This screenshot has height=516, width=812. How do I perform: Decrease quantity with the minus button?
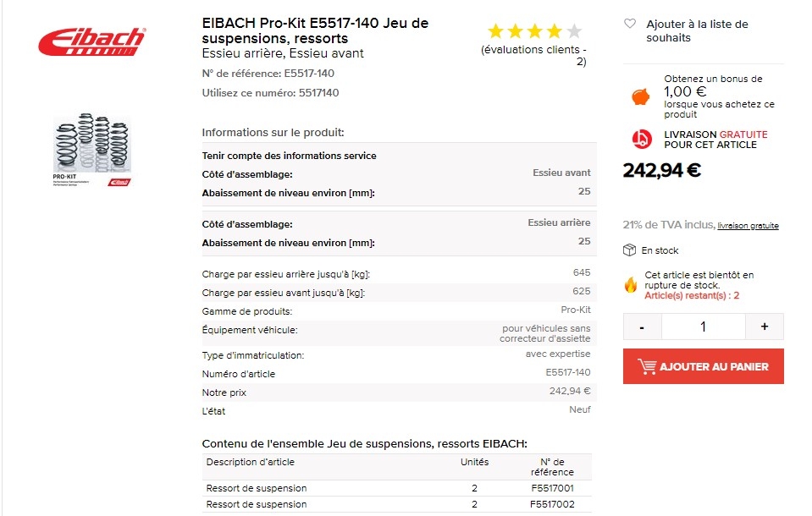(642, 327)
